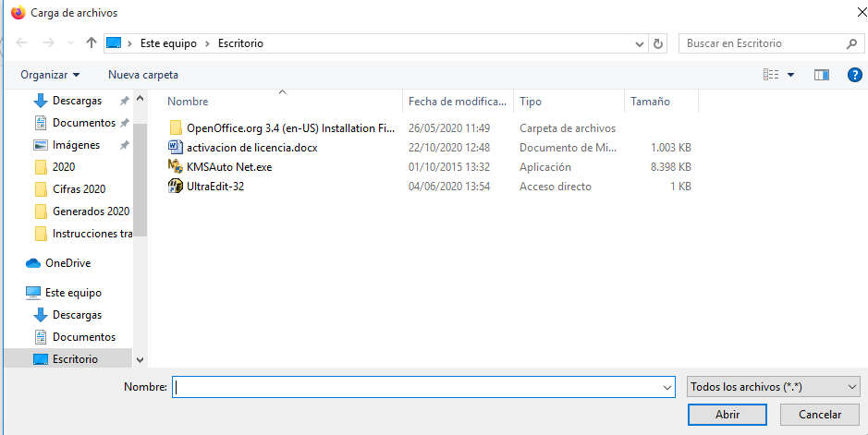Sort files by the Tipo column

531,102
